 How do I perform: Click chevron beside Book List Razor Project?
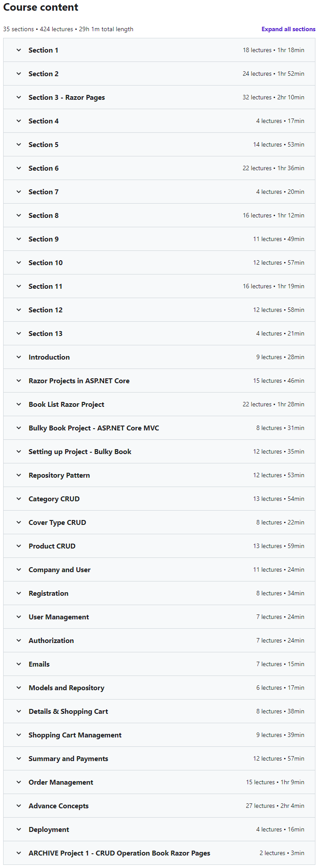point(19,405)
